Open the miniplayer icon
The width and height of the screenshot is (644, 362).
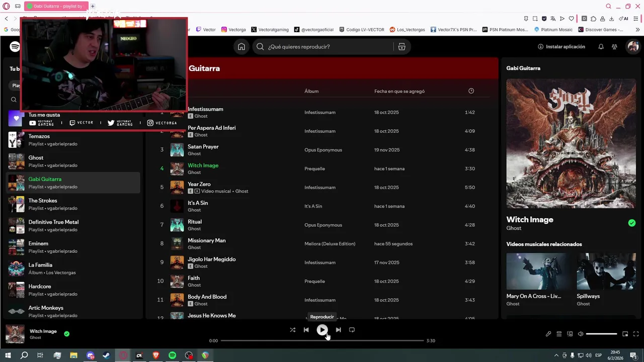tap(625, 334)
